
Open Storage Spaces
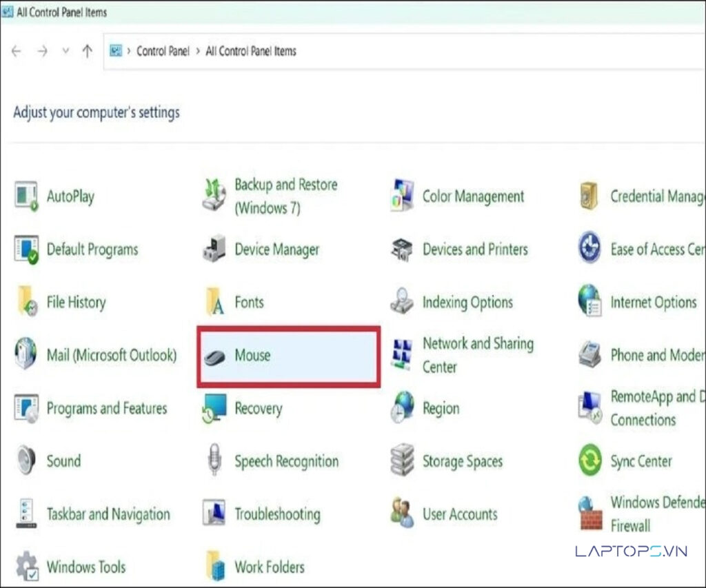tap(461, 460)
